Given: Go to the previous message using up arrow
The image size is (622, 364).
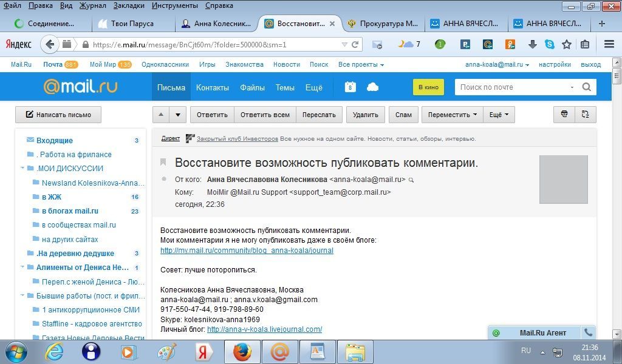Looking at the screenshot, I should tap(161, 115).
